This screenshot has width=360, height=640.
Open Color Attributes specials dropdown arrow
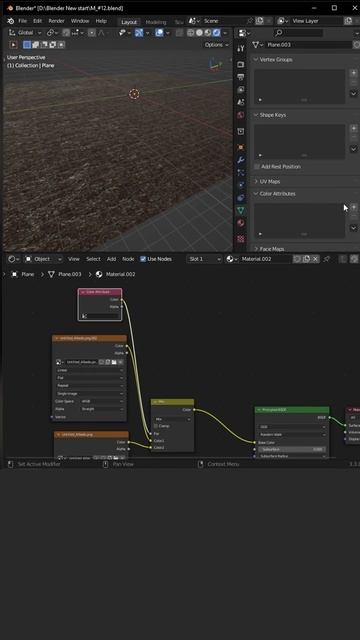tap(353, 228)
